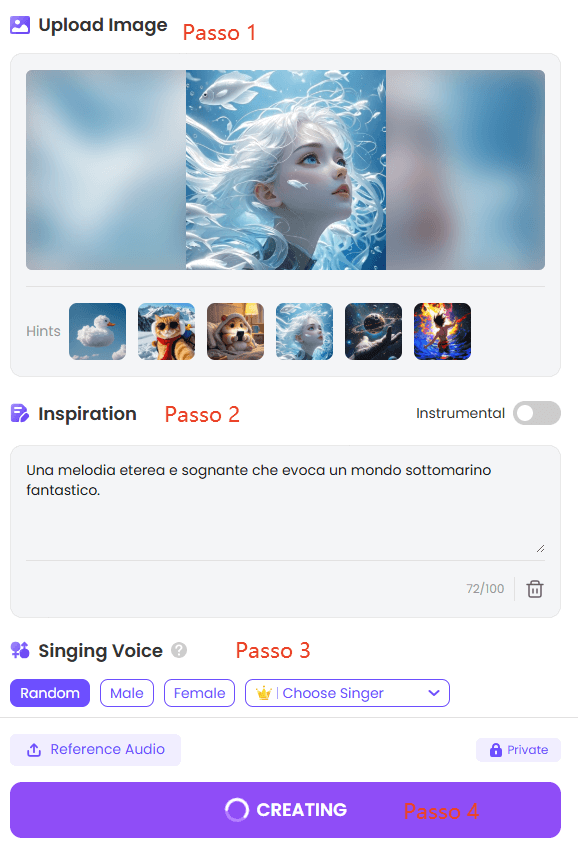Click the Singing Voice help question mark icon
This screenshot has height=848, width=578.
click(179, 650)
